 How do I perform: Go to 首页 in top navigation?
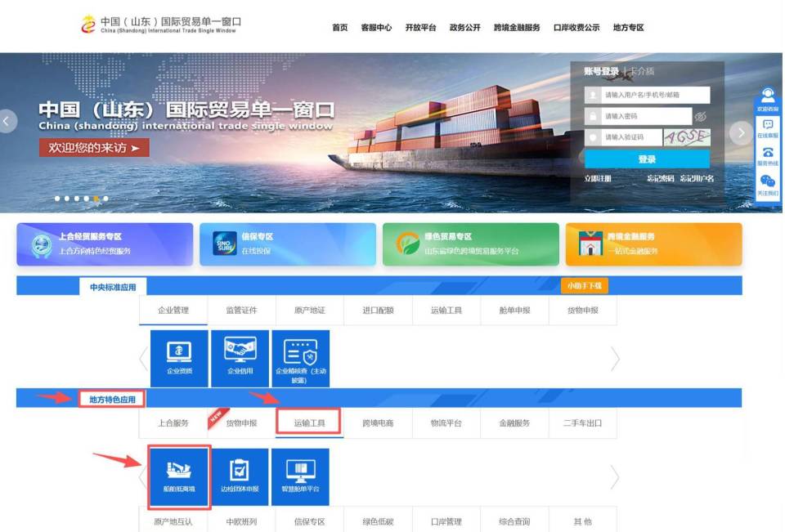pos(339,28)
